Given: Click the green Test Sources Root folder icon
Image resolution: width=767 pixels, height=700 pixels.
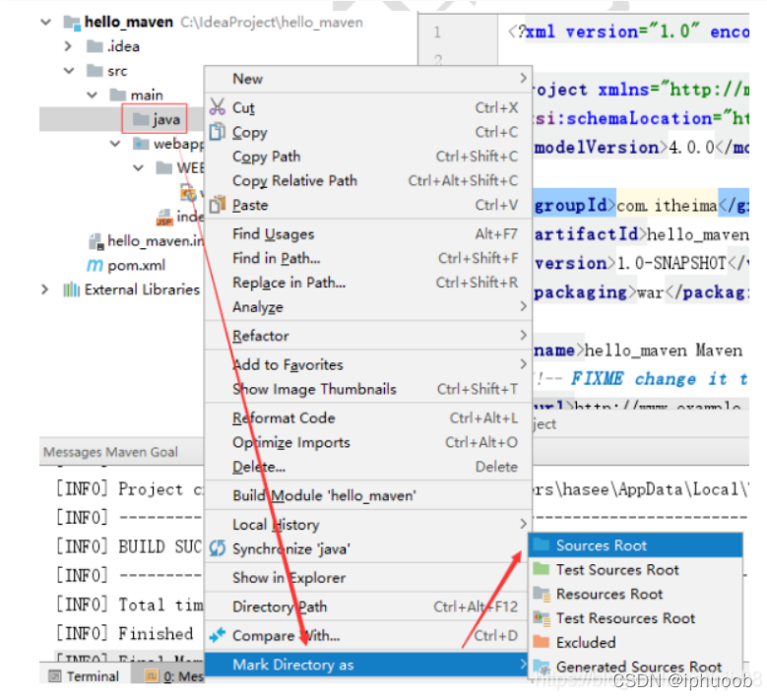Looking at the screenshot, I should (x=541, y=569).
